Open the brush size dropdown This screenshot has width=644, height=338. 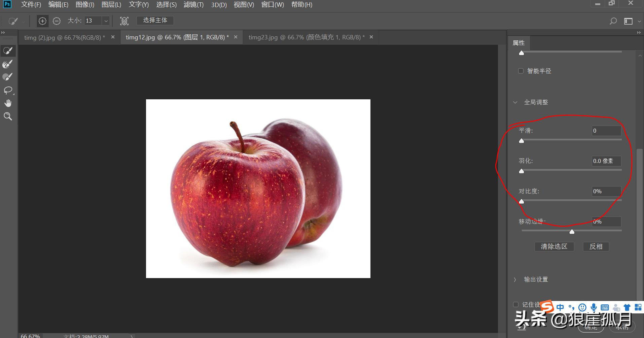pos(106,21)
